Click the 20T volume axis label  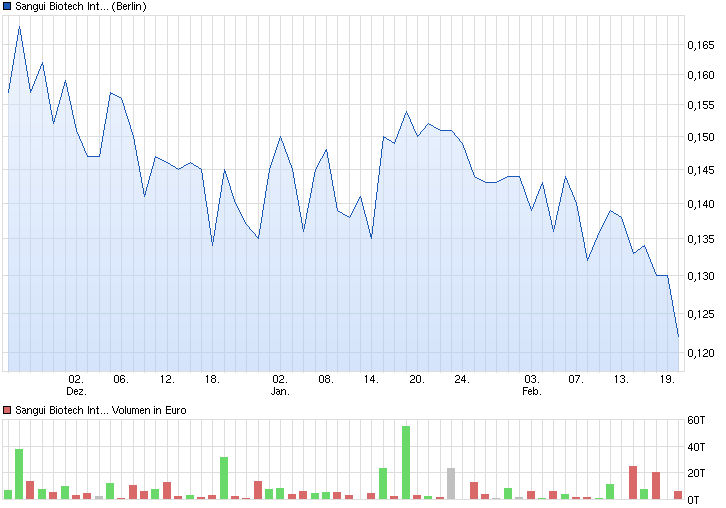pos(696,473)
